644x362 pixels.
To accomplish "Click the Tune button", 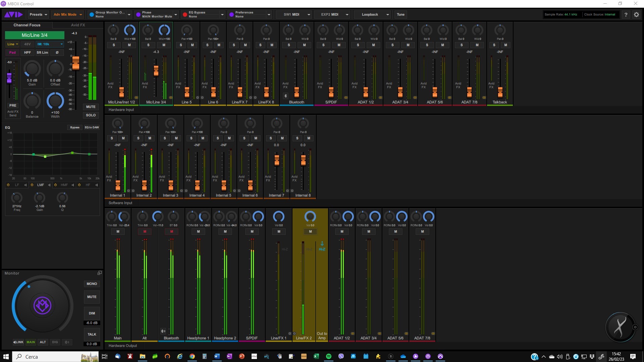I will click(x=400, y=14).
